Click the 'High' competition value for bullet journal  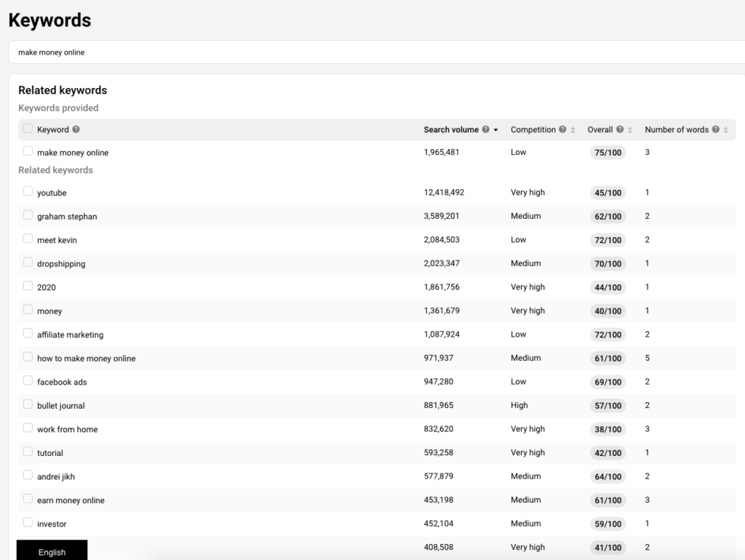click(519, 405)
